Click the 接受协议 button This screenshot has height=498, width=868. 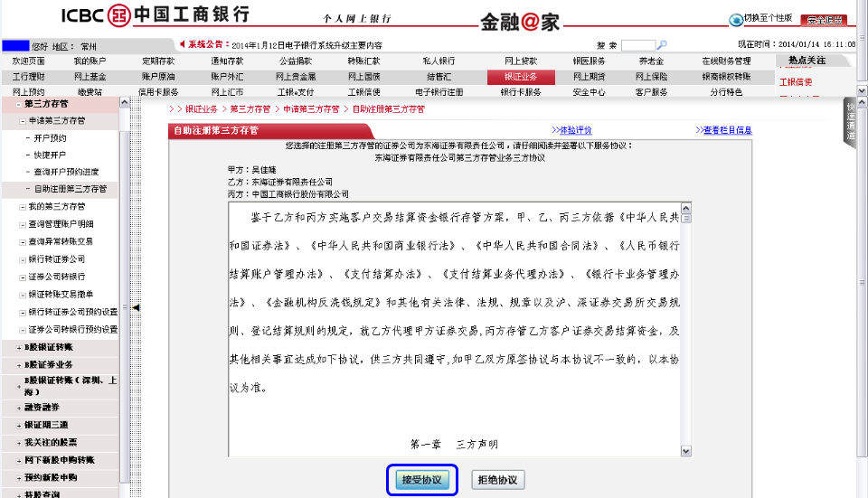coord(422,480)
